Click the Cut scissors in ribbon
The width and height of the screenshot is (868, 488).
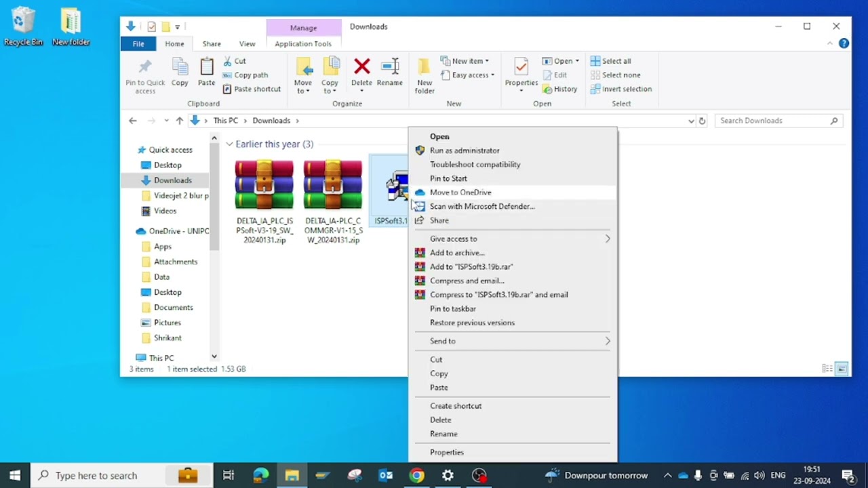[235, 61]
